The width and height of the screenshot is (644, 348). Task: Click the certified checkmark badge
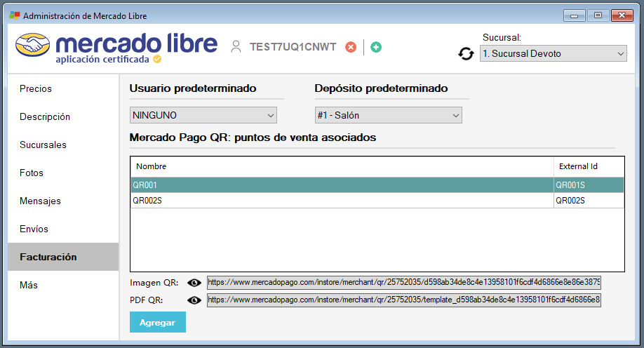[x=157, y=59]
